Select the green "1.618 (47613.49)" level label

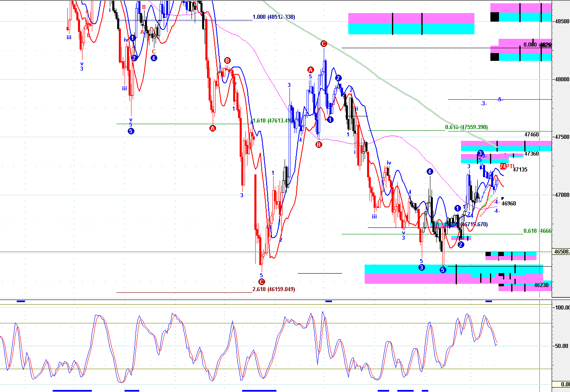coord(273,121)
